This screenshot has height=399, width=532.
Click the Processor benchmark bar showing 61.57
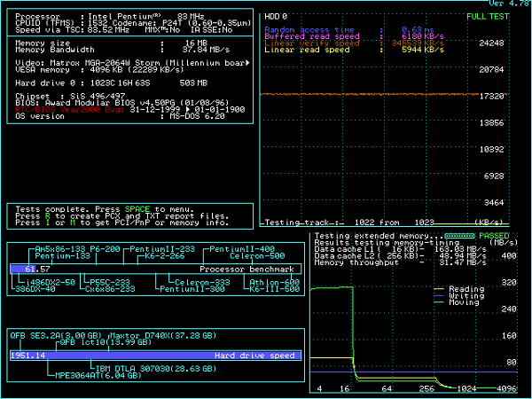point(156,269)
